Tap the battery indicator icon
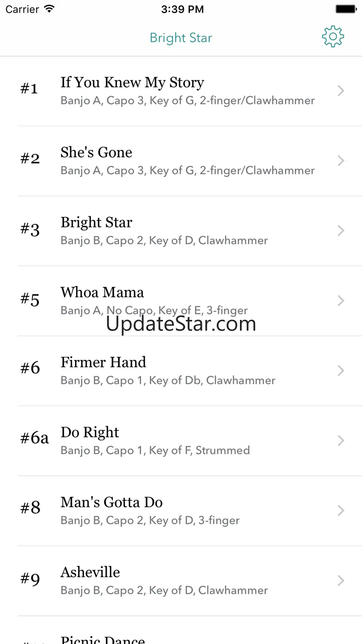Viewport: 362px width, 644px height. (x=345, y=9)
